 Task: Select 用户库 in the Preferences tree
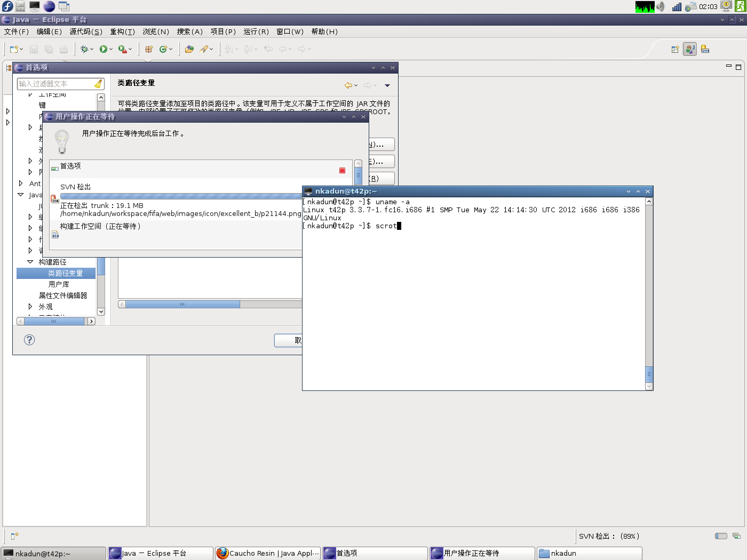(59, 284)
